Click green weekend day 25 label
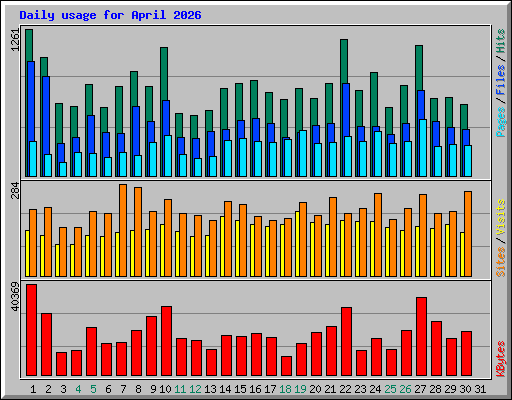The height and width of the screenshot is (400, 512). coord(390,389)
